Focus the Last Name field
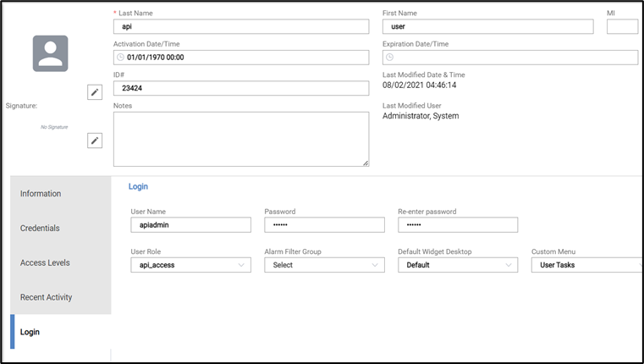Image resolution: width=644 pixels, height=364 pixels. click(241, 27)
